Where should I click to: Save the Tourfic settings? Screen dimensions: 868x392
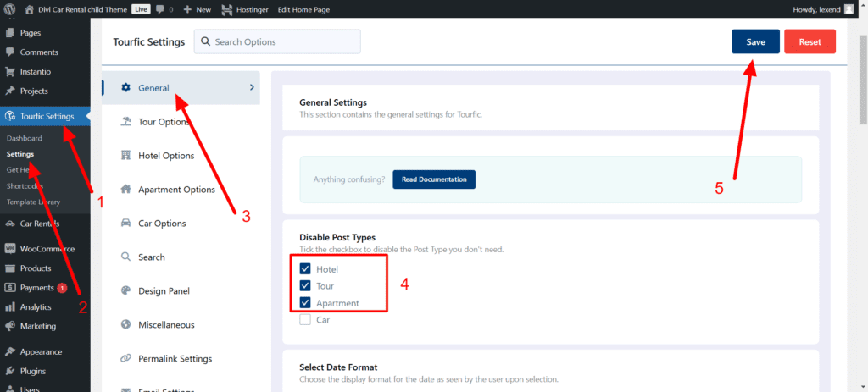click(755, 41)
